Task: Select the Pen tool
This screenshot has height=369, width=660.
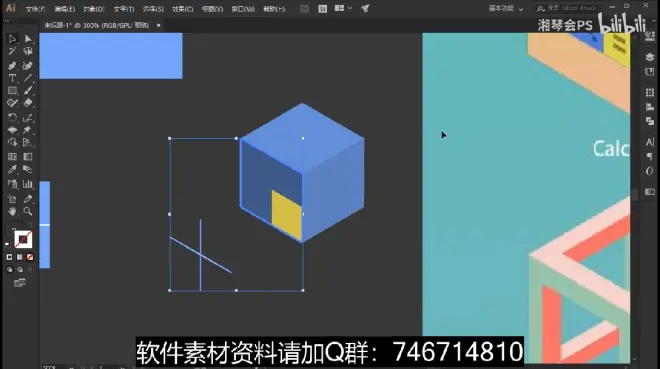Action: click(x=12, y=65)
